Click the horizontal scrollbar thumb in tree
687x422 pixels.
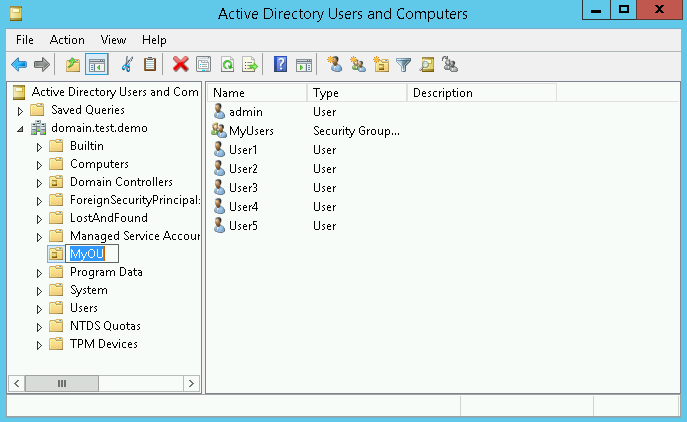point(62,383)
